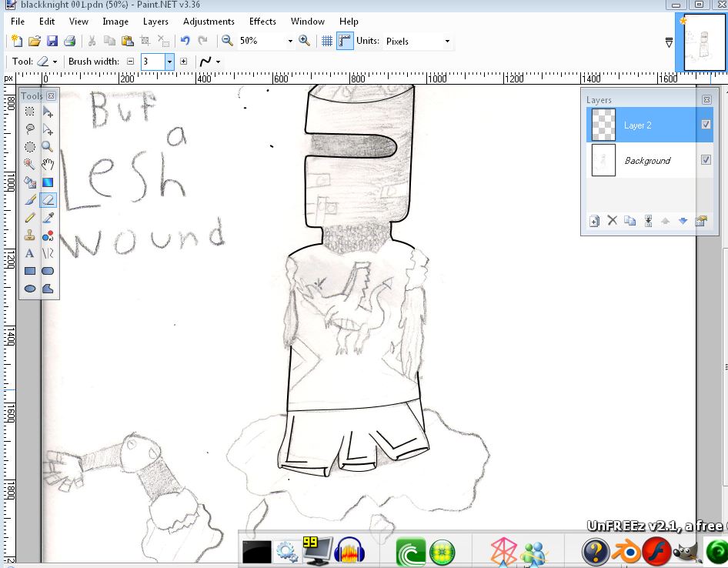The height and width of the screenshot is (568, 728).
Task: Click the Copy toolbar icon
Action: 109,41
